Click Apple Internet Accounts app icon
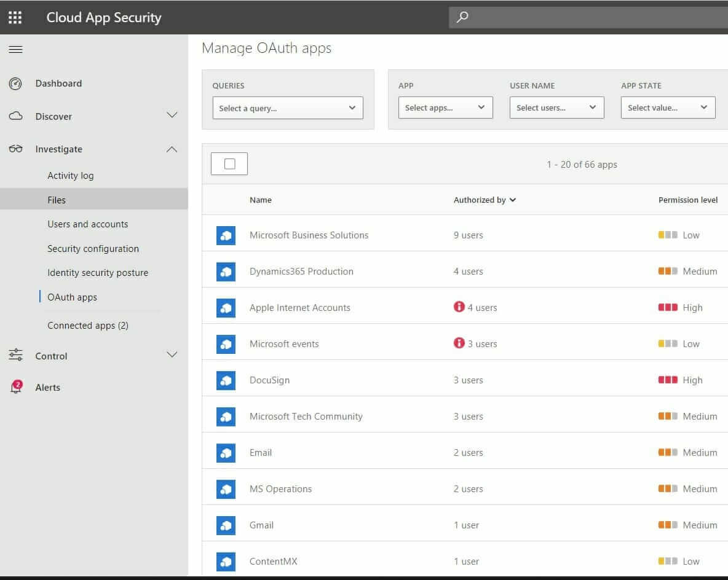Viewport: 728px width, 580px height. click(x=226, y=308)
